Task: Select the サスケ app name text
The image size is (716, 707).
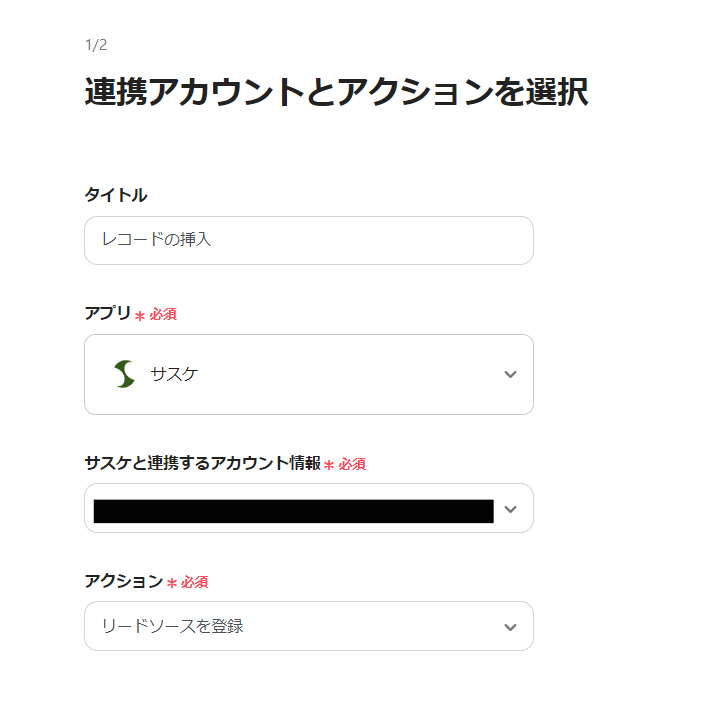Action: click(174, 374)
